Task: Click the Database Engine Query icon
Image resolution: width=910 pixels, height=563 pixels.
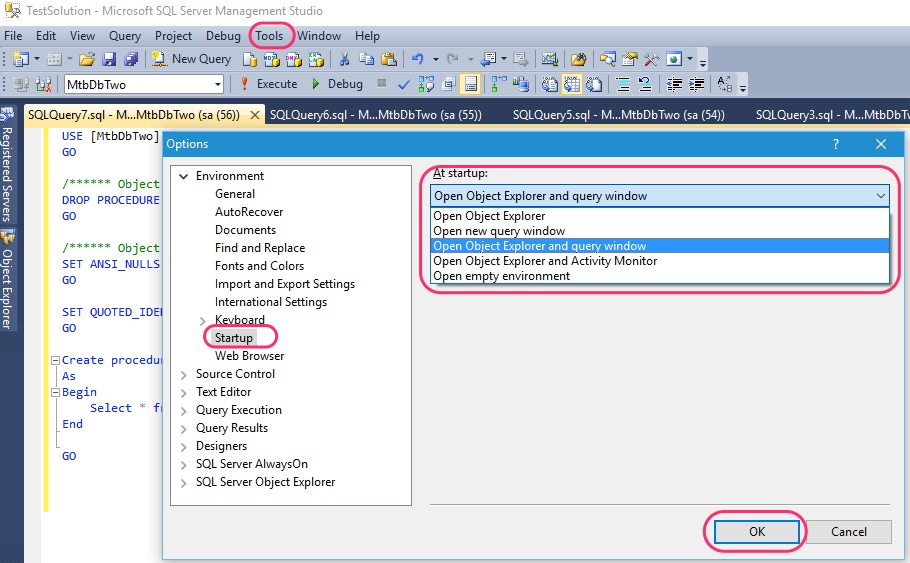Action: tap(250, 59)
